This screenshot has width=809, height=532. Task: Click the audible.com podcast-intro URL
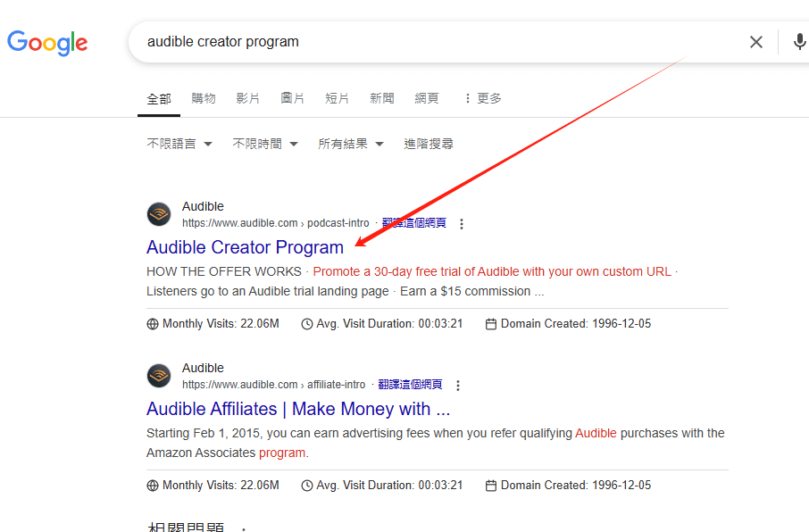[276, 223]
